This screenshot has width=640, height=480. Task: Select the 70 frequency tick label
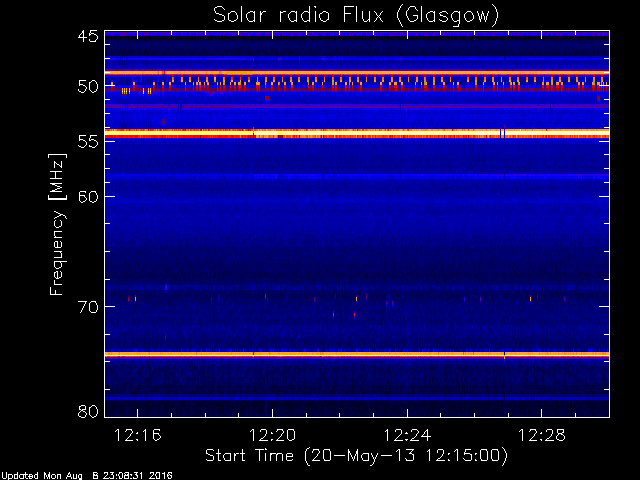[87, 307]
